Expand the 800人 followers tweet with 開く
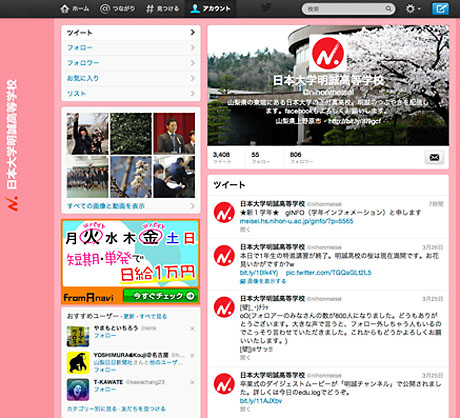The image size is (460, 418). click(245, 358)
